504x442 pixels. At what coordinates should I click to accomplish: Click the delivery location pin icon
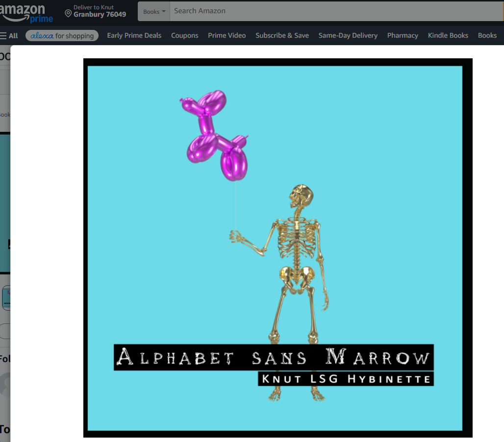[68, 14]
